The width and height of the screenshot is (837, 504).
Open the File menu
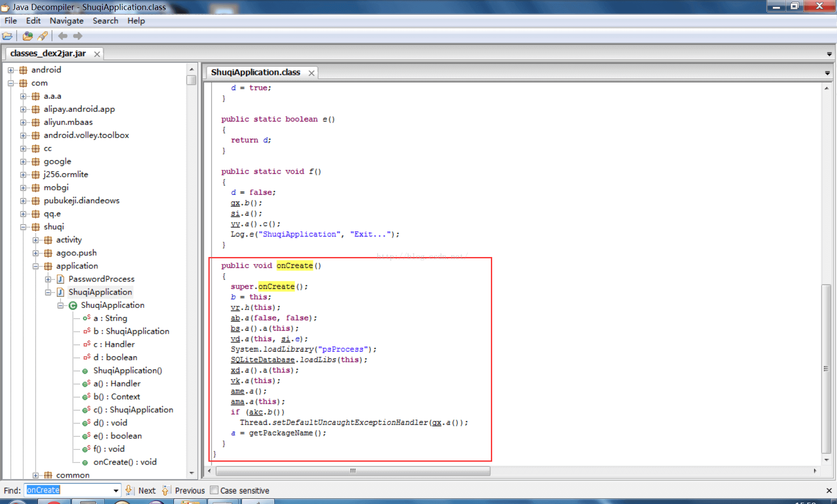coord(10,20)
